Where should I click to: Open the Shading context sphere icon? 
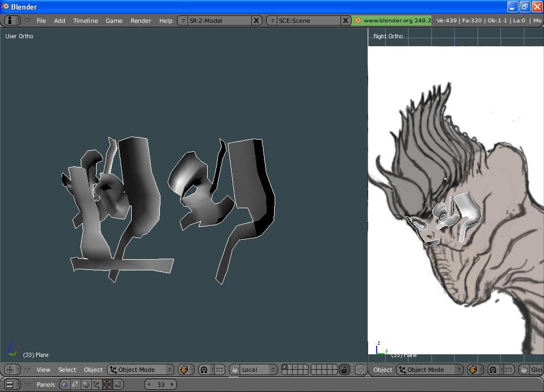pos(86,385)
